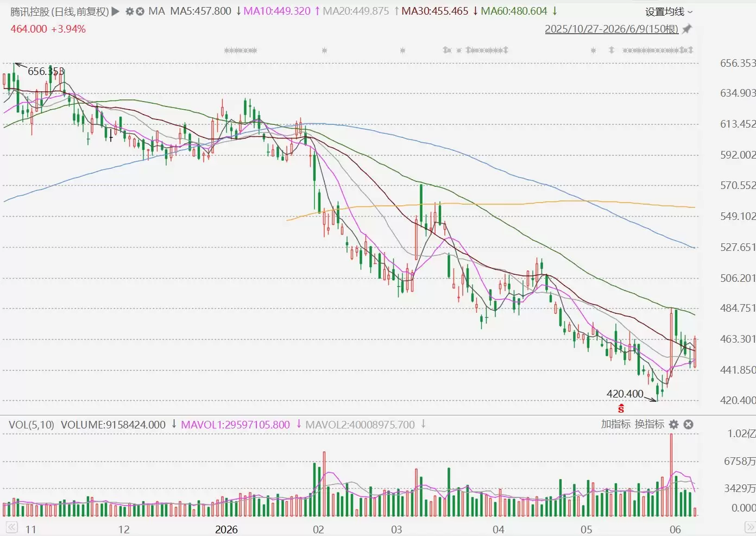Open the volume indicator settings gear

coord(674,424)
